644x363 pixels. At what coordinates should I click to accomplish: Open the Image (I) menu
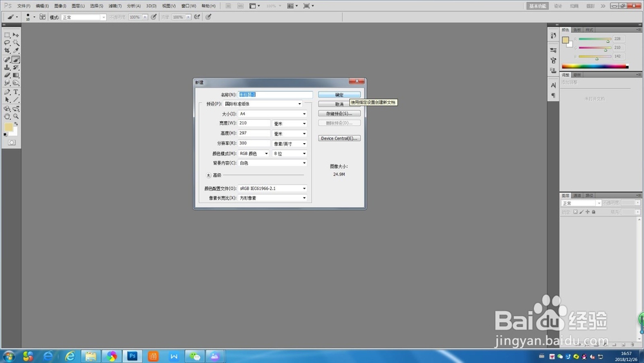pyautogui.click(x=60, y=6)
